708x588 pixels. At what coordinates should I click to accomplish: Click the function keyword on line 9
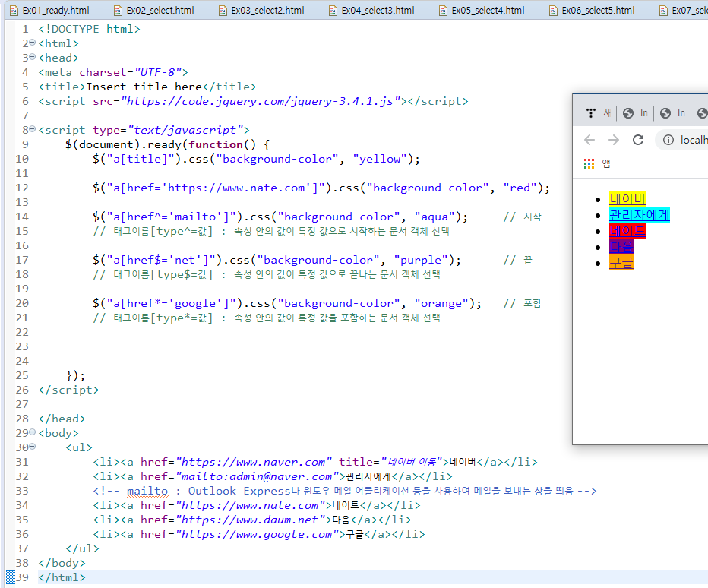point(216,144)
